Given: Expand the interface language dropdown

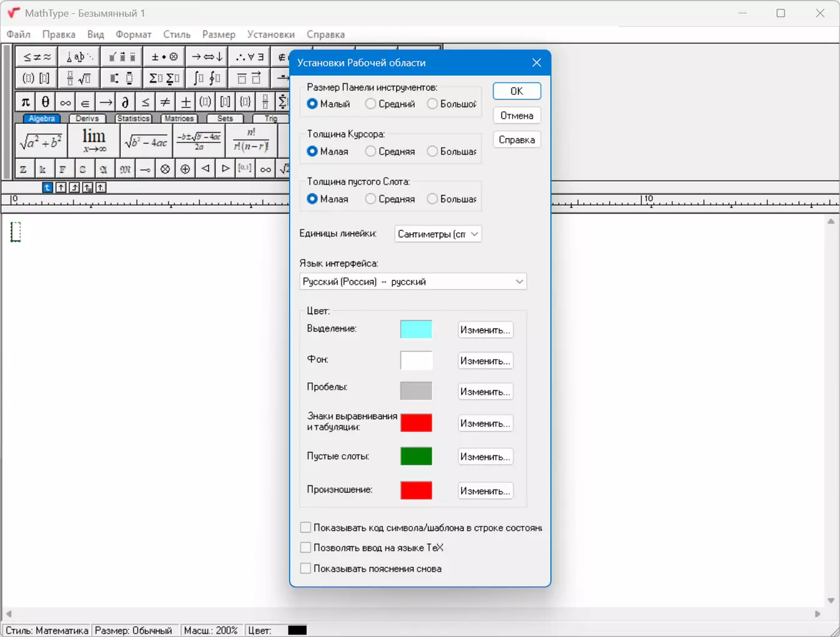Looking at the screenshot, I should pyautogui.click(x=413, y=282).
